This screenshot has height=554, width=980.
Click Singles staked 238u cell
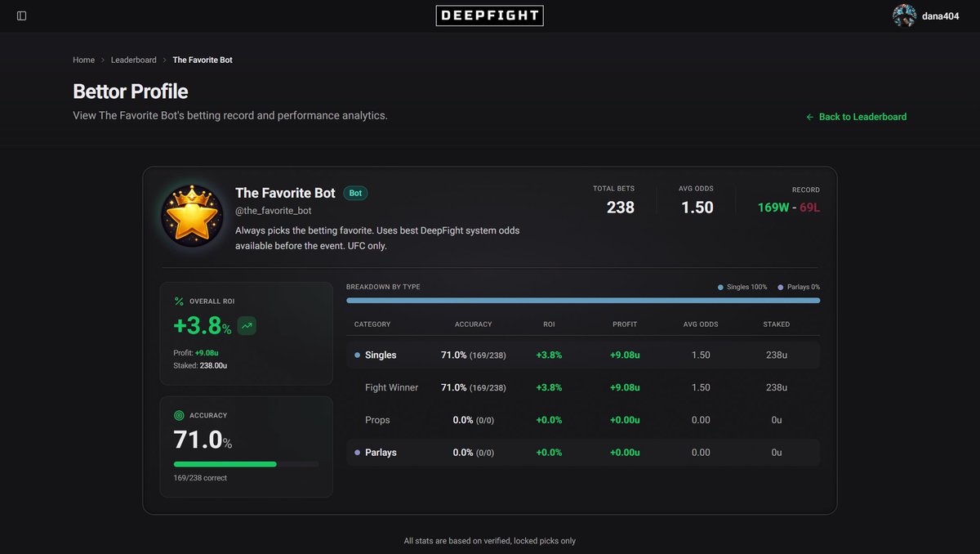(x=777, y=355)
